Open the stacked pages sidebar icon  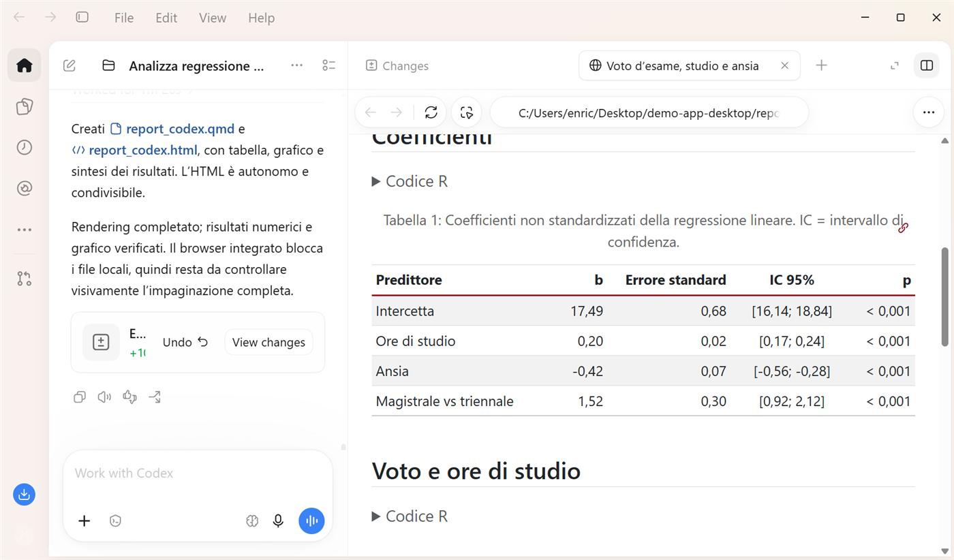(25, 106)
